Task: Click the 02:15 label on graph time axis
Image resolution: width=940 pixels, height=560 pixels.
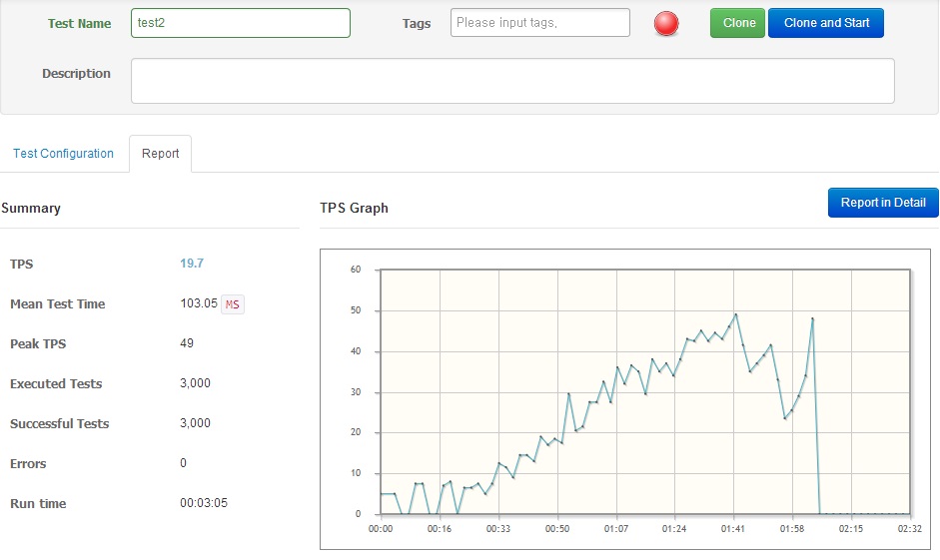Action: (x=851, y=529)
